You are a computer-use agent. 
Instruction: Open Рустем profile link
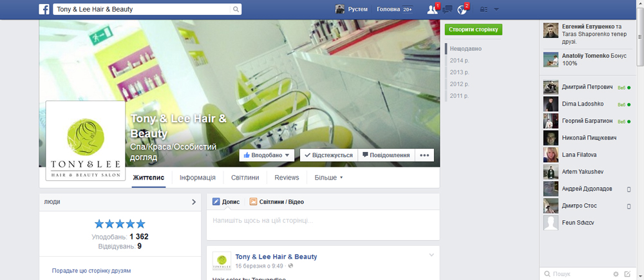coord(357,9)
